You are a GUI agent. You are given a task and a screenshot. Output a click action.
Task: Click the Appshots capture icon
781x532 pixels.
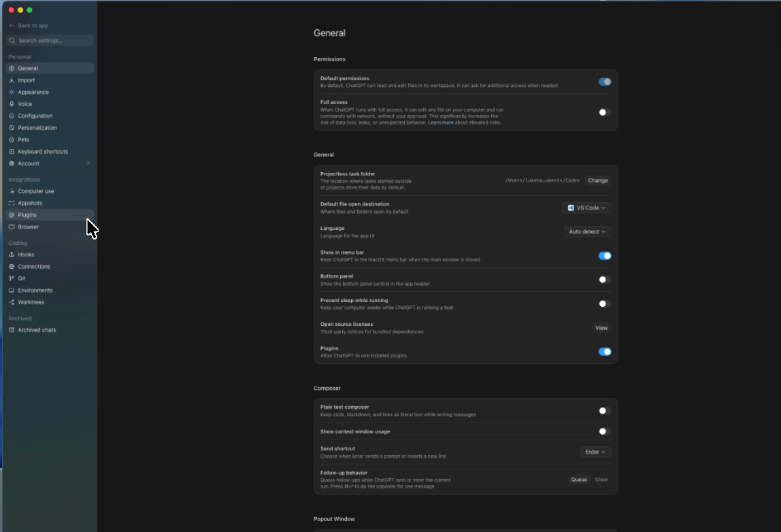click(12, 203)
